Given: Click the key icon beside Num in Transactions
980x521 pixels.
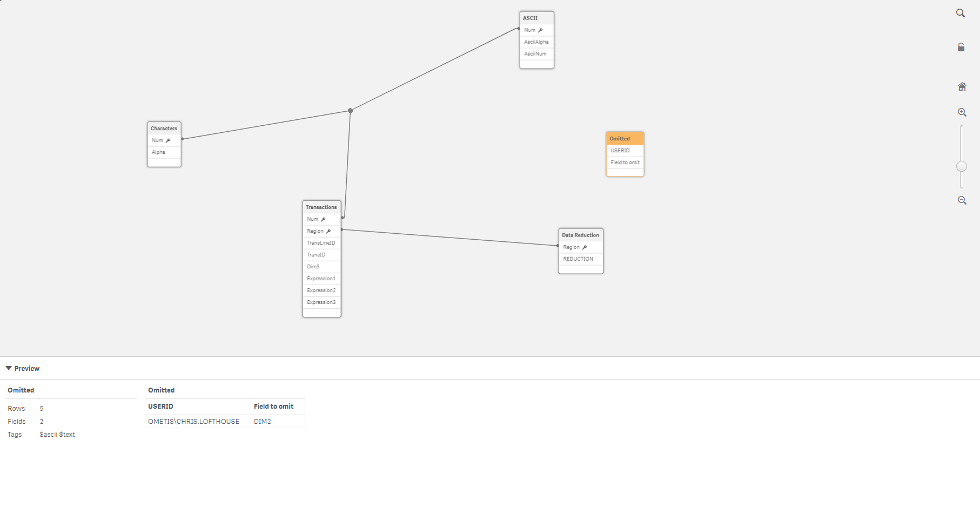Looking at the screenshot, I should 322,219.
